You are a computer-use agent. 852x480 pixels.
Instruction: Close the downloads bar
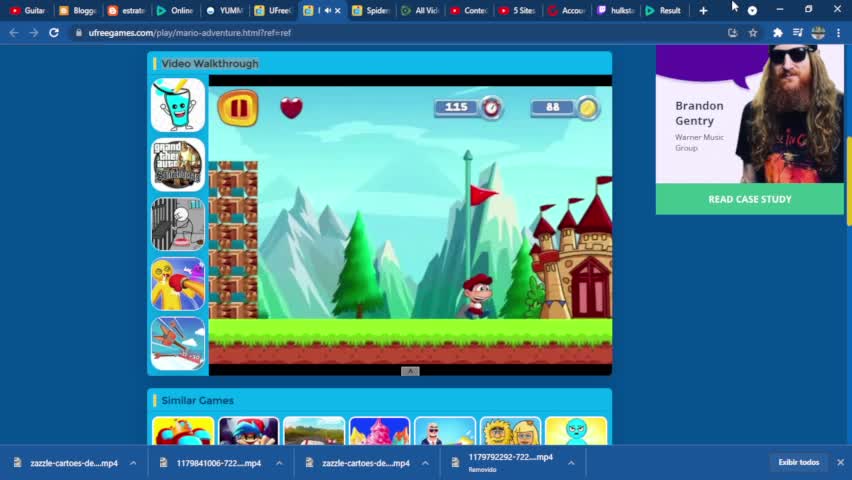click(x=841, y=462)
